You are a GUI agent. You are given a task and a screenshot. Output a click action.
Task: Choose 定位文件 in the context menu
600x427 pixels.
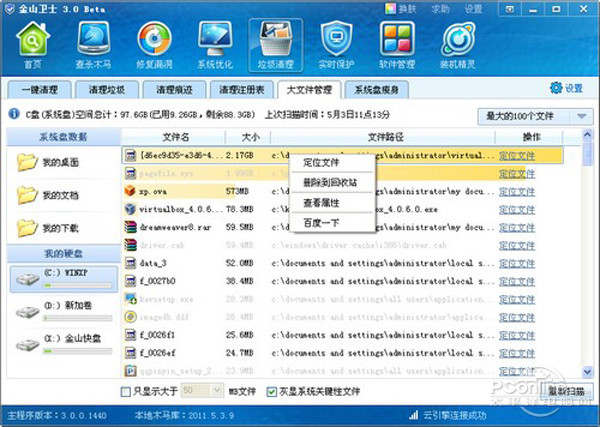332,163
